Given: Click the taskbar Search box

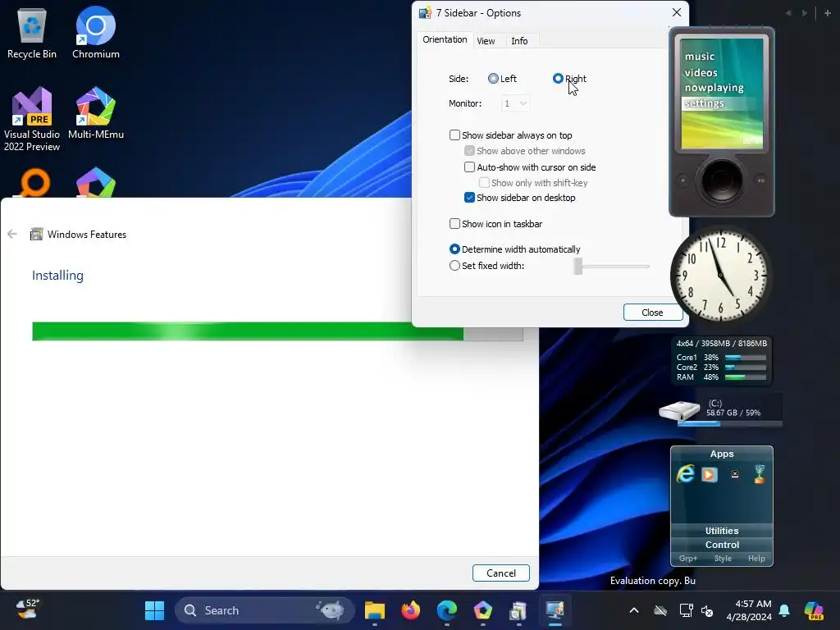Looking at the screenshot, I should [265, 610].
